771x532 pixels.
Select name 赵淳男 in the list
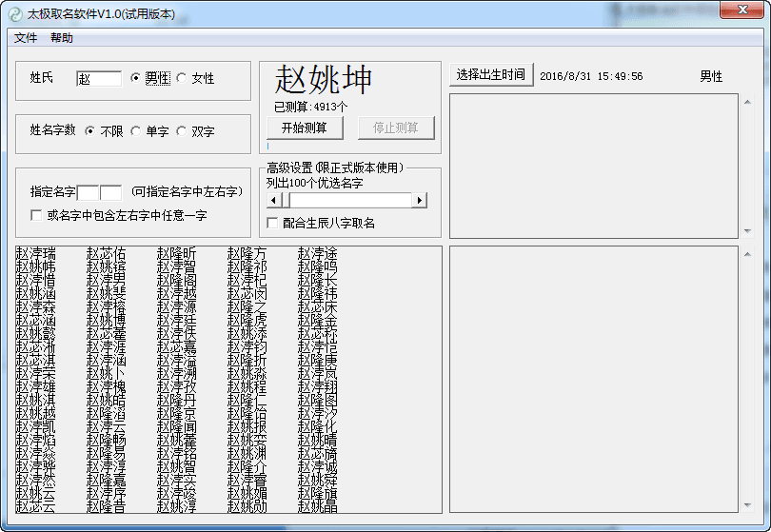(107, 280)
